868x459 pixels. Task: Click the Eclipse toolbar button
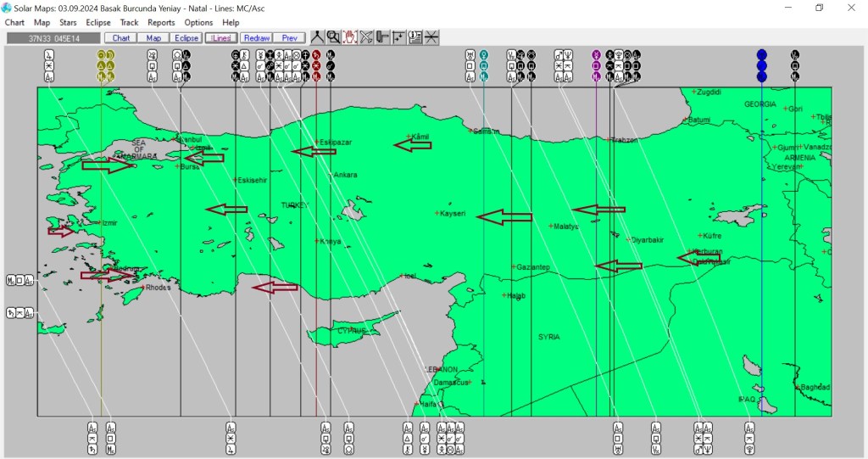coord(186,38)
